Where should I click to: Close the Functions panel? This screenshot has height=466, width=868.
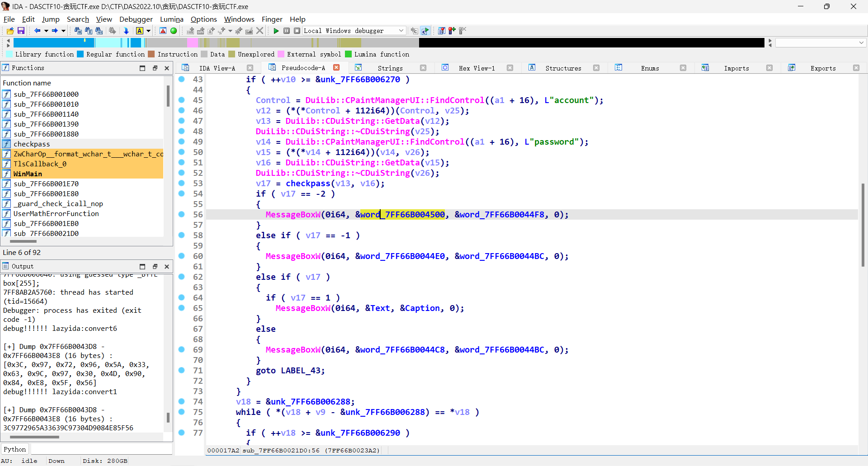coord(167,68)
